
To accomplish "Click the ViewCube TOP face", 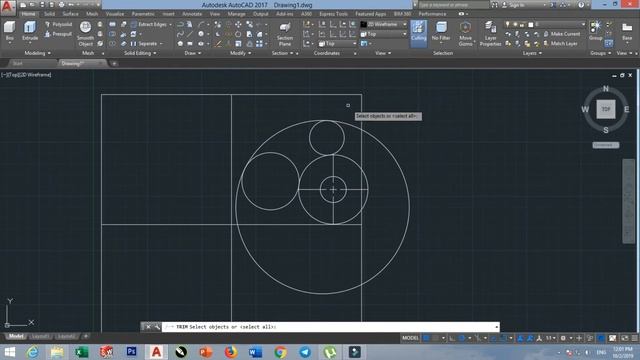I will coord(606,109).
